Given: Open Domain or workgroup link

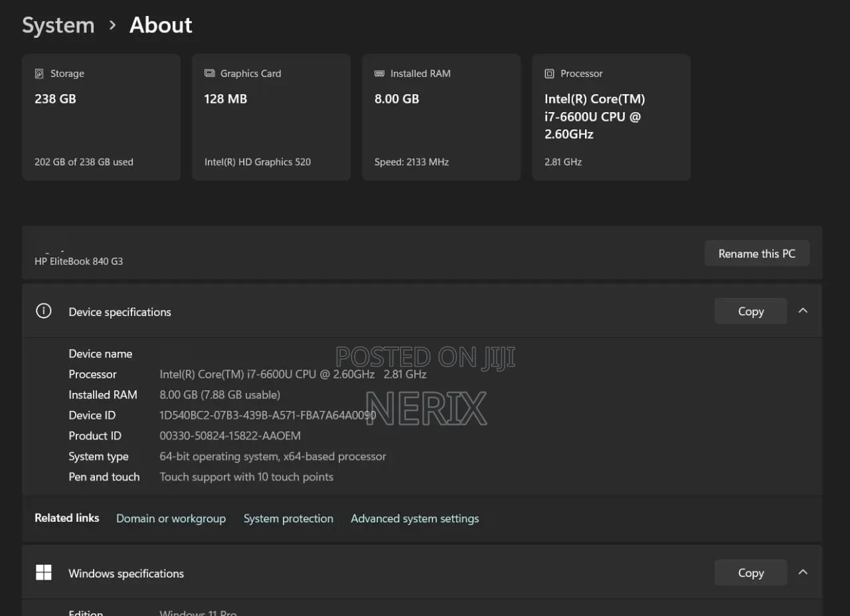Looking at the screenshot, I should [x=171, y=518].
